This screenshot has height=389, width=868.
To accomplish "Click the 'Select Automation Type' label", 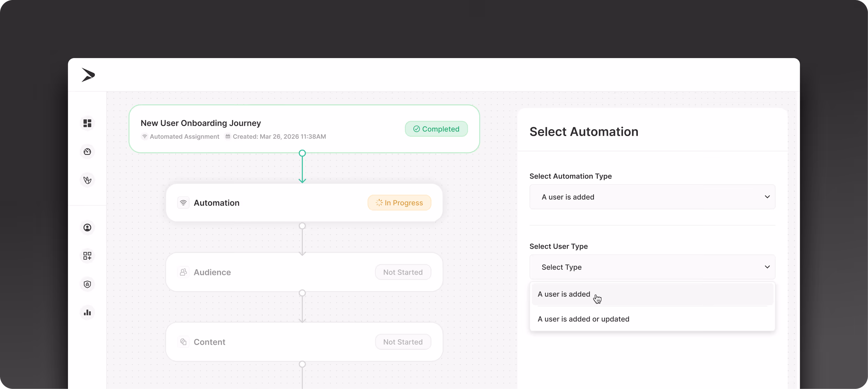I will click(x=570, y=176).
